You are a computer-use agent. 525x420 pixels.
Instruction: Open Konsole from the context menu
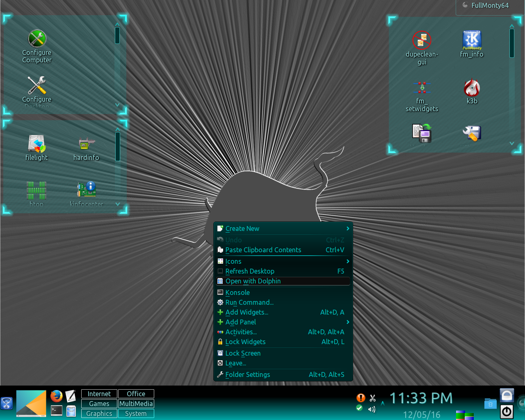pyautogui.click(x=283, y=292)
